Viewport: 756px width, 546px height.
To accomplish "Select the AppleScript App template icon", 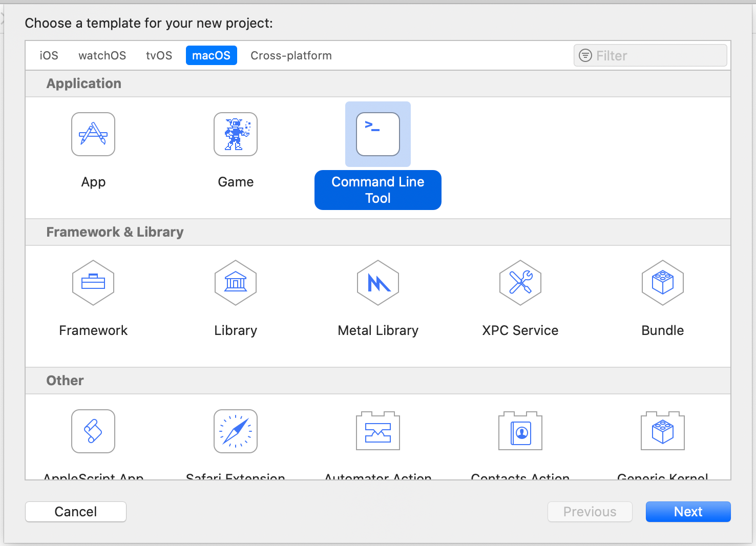I will 93,431.
